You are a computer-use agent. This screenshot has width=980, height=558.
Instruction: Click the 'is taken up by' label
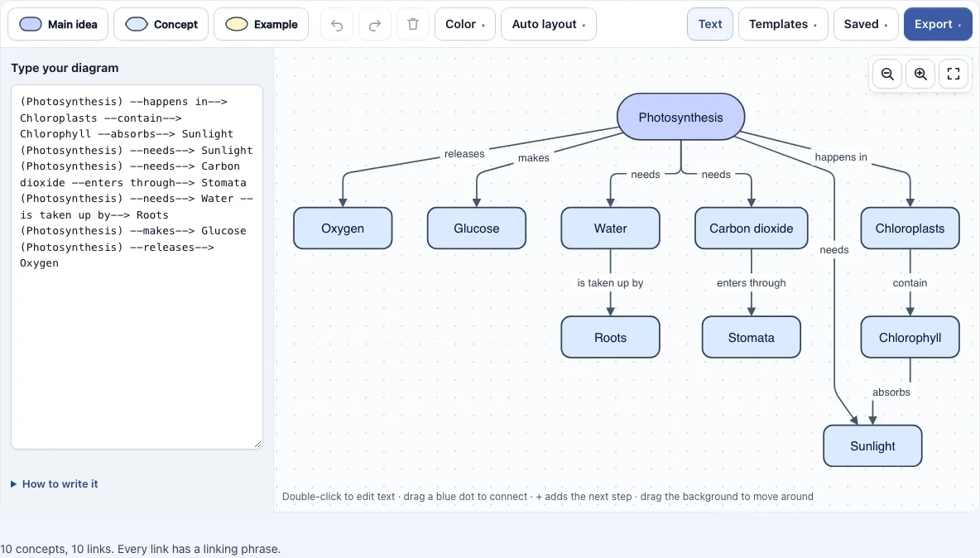[x=611, y=283]
